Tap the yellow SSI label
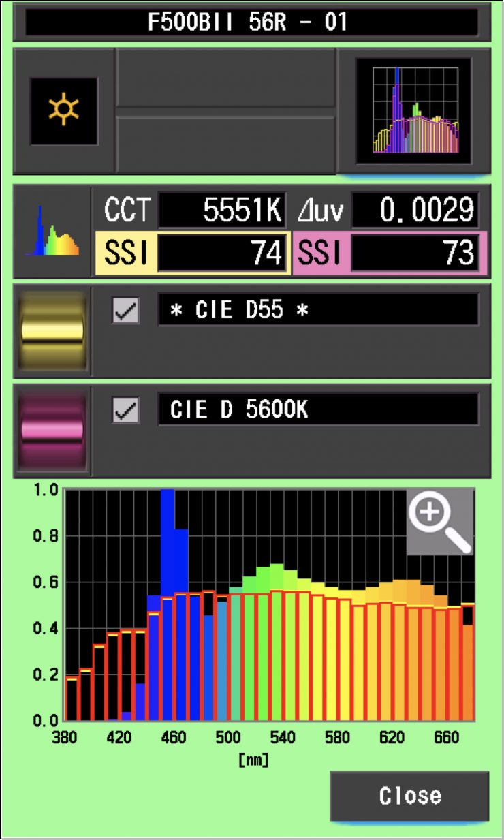 (125, 253)
